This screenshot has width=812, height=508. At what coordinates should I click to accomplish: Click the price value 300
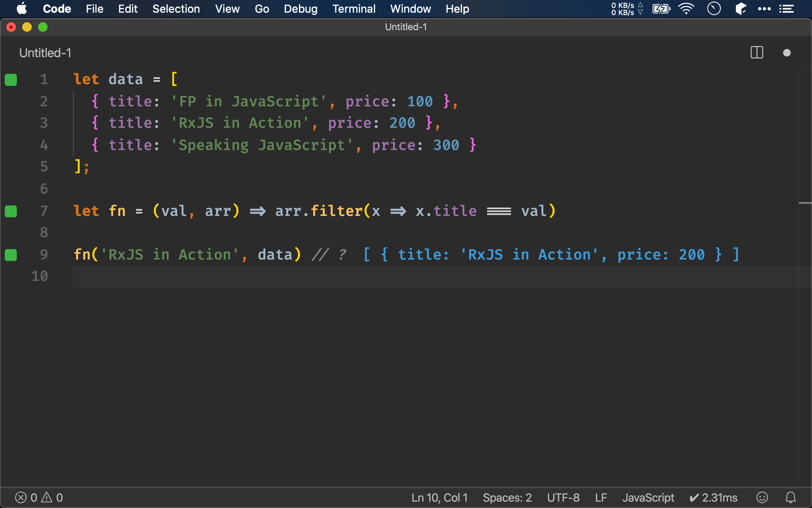coord(446,145)
